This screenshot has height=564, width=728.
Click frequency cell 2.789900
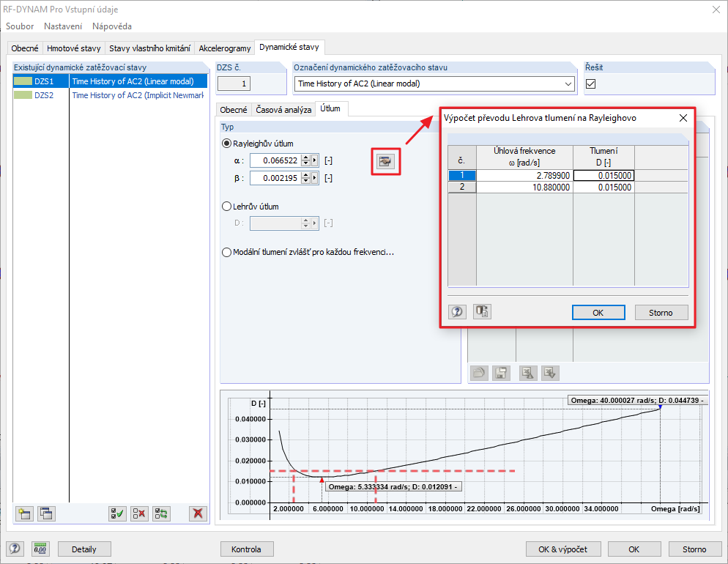524,176
